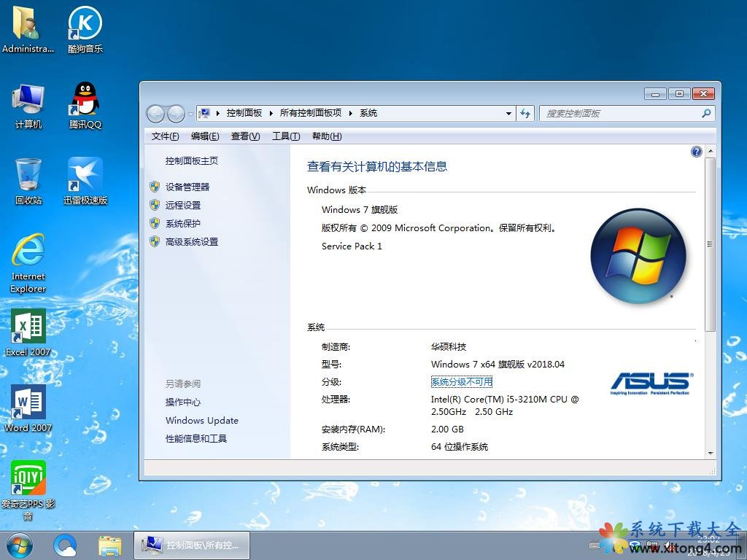Open the recent pages dropdown arrow

[190, 114]
